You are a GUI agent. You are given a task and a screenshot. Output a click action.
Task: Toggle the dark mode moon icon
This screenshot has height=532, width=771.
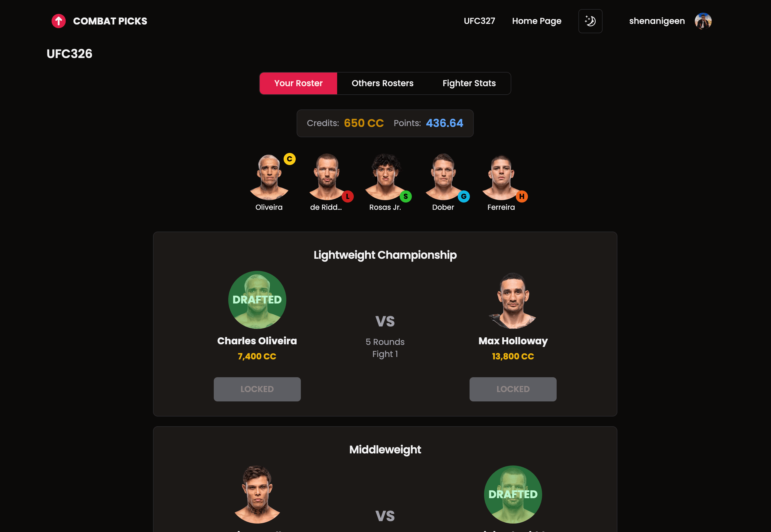pyautogui.click(x=590, y=21)
